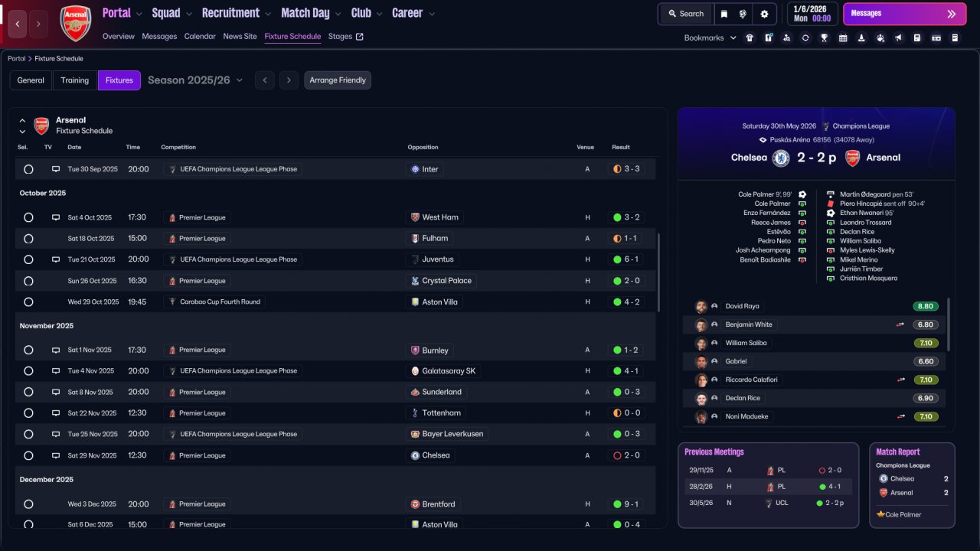Click the up chevron beside the Arsenal panel title
Screen dimensions: 980x551
click(22, 120)
